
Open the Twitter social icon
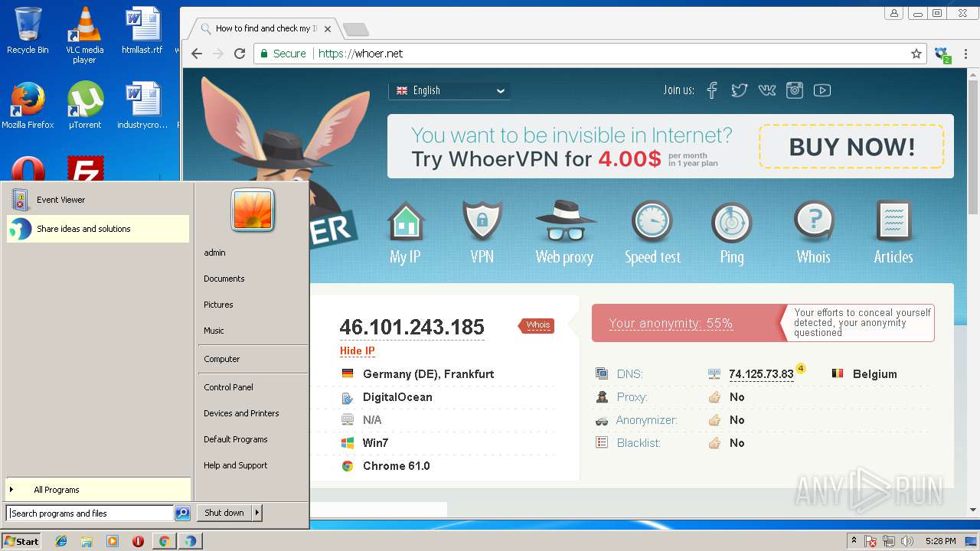[739, 90]
